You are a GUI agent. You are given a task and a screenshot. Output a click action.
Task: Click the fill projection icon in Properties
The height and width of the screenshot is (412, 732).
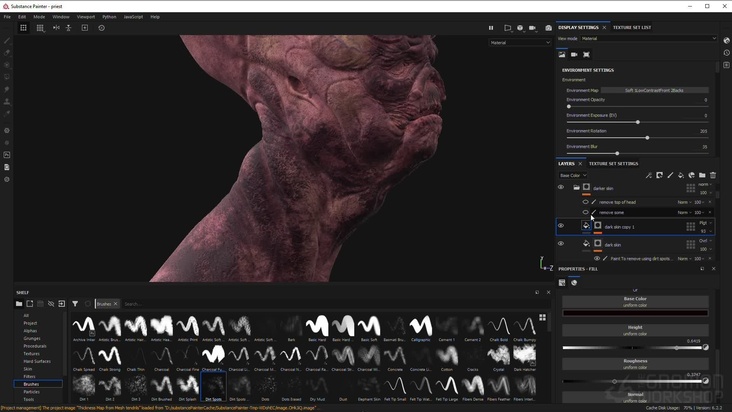tap(562, 283)
